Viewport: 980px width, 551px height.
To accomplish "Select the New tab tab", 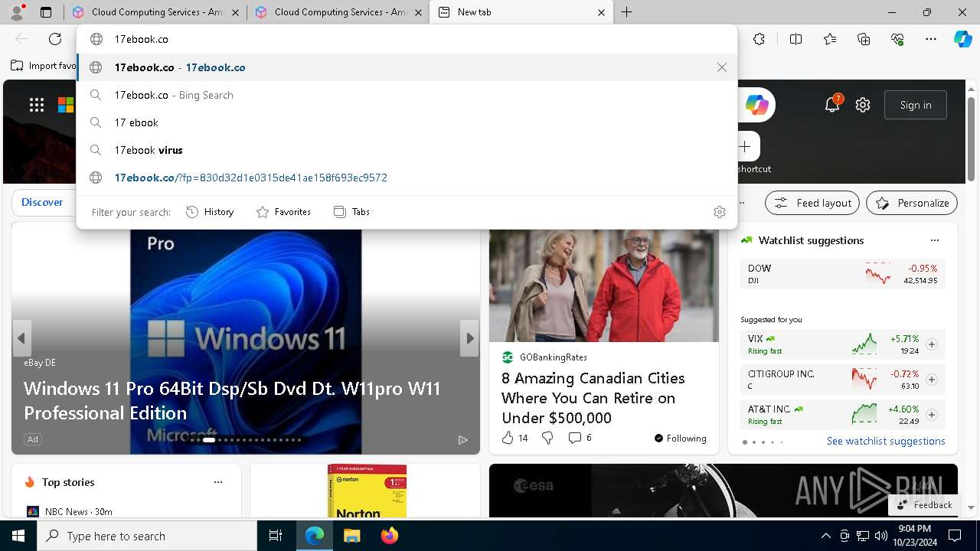I will coord(521,12).
